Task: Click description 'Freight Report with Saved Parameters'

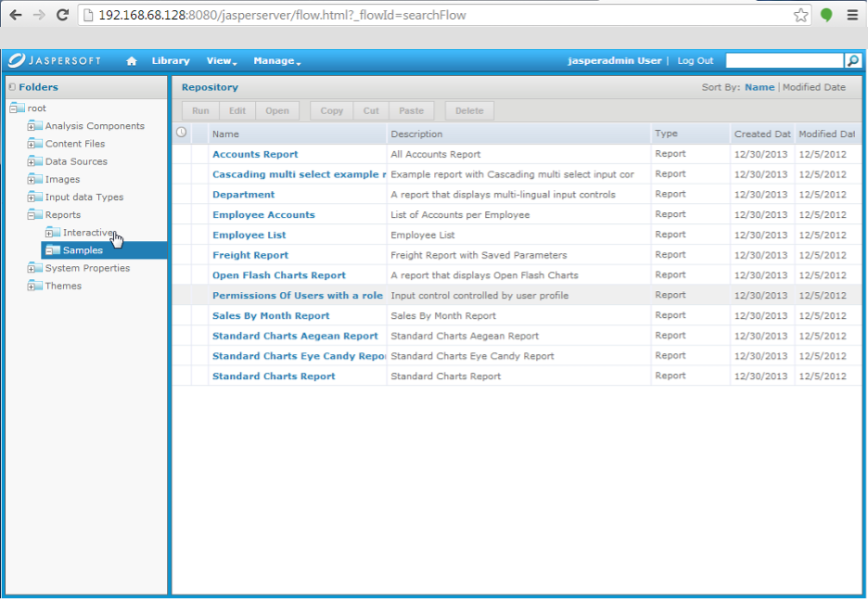Action: coord(479,255)
